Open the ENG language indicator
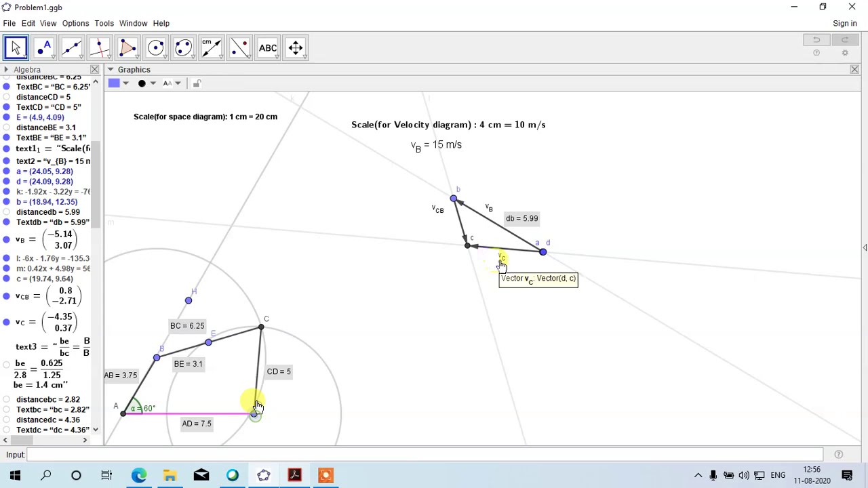The width and height of the screenshot is (868, 488). tap(778, 475)
